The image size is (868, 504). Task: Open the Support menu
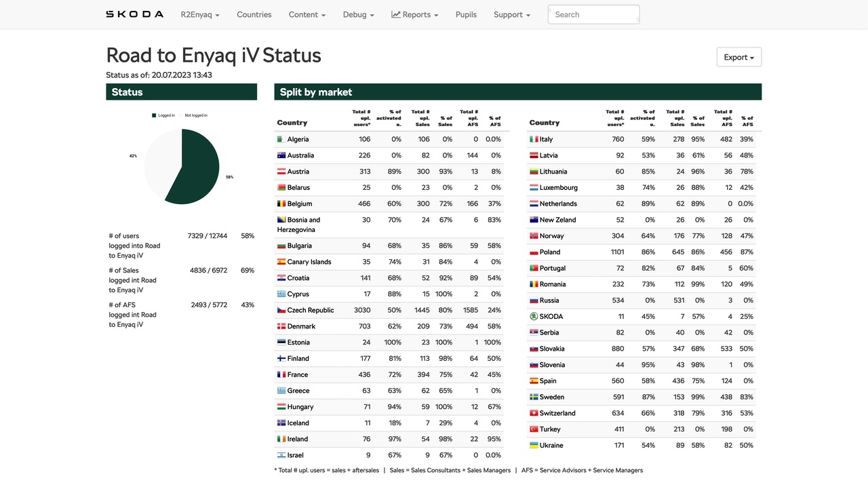coord(511,14)
